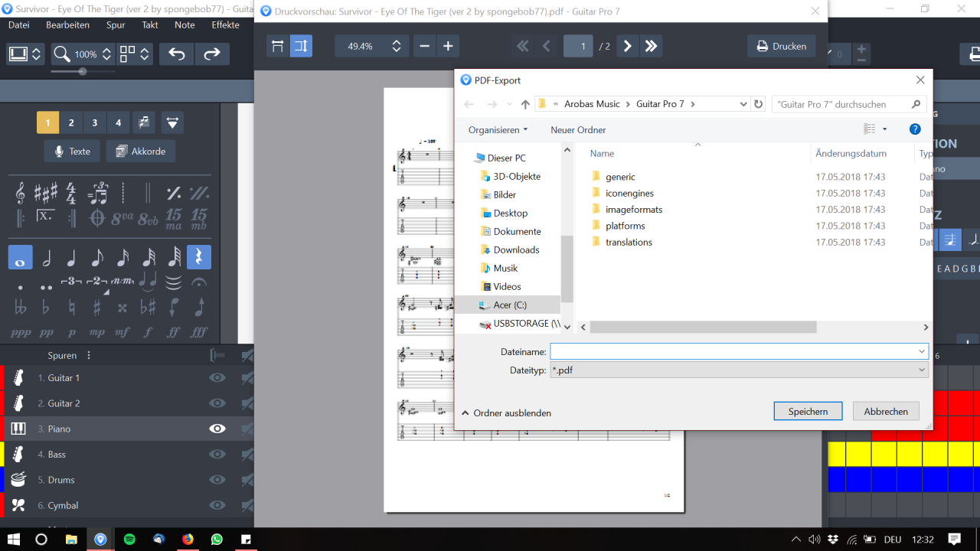Set dynamic to ppp
This screenshot has height=551, width=980.
21,333
